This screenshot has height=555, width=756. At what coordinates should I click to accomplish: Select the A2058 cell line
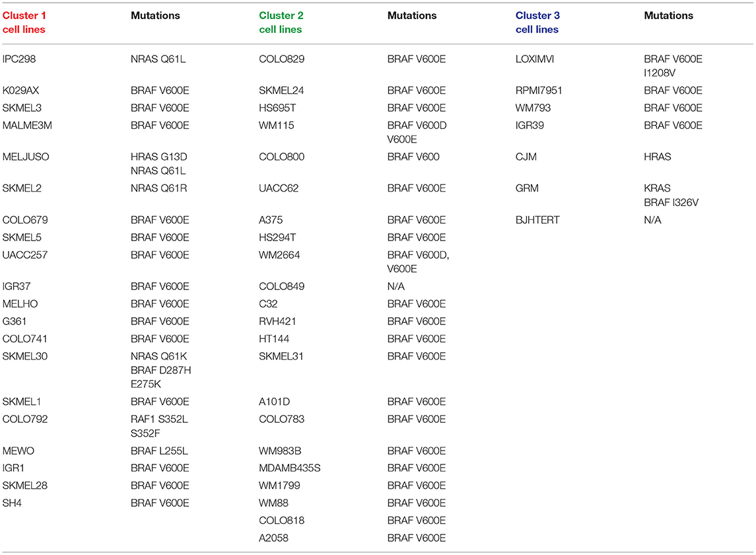tap(273, 538)
